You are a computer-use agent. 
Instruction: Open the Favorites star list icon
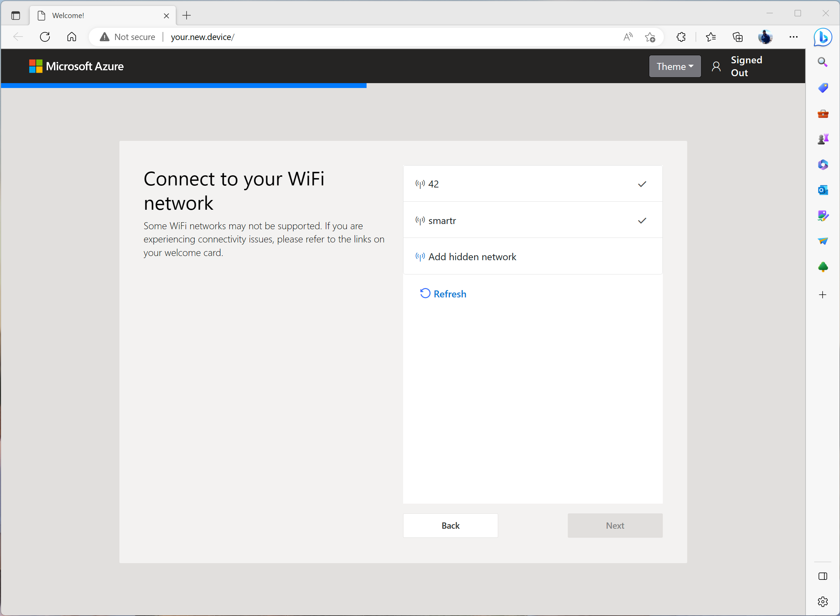tap(711, 37)
